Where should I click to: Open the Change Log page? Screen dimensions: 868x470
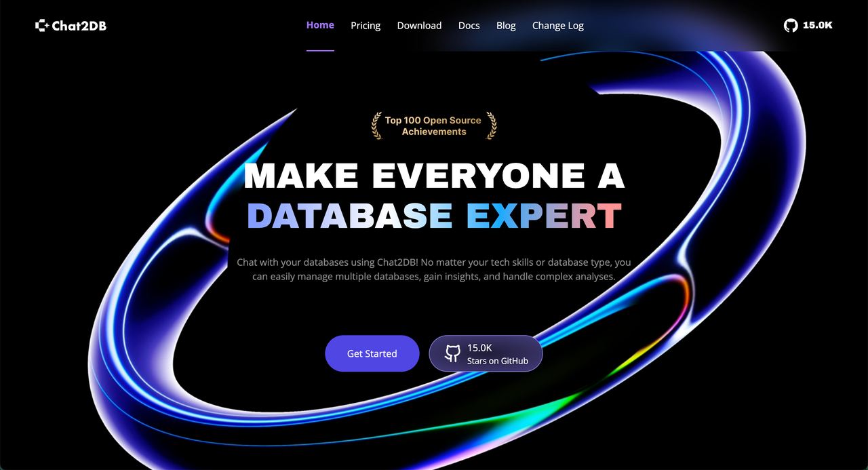[557, 25]
